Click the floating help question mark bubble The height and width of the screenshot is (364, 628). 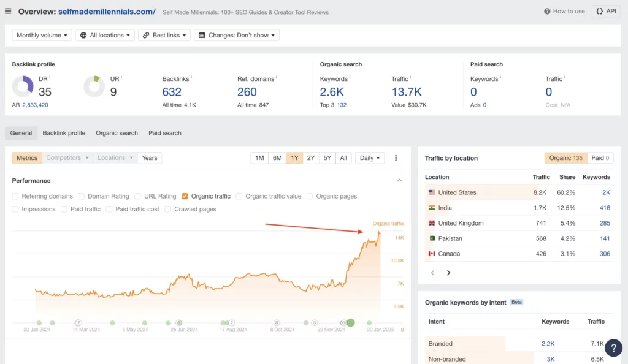[x=614, y=347]
